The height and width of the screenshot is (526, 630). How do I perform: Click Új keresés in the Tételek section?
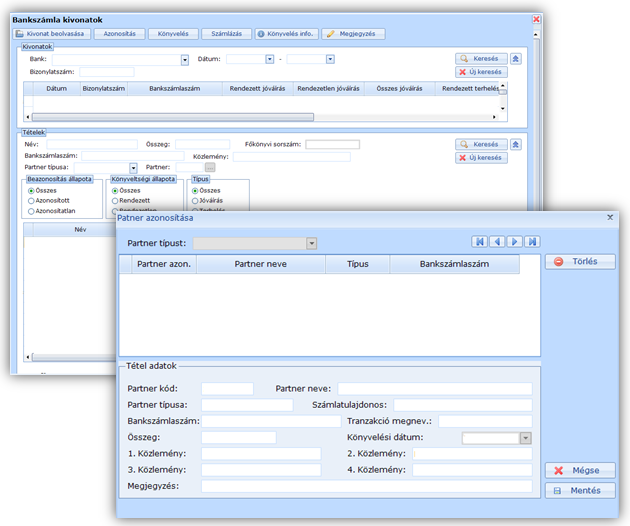click(x=481, y=158)
